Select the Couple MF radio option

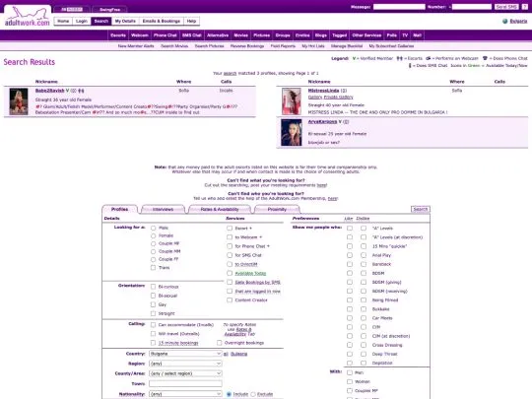coord(154,243)
